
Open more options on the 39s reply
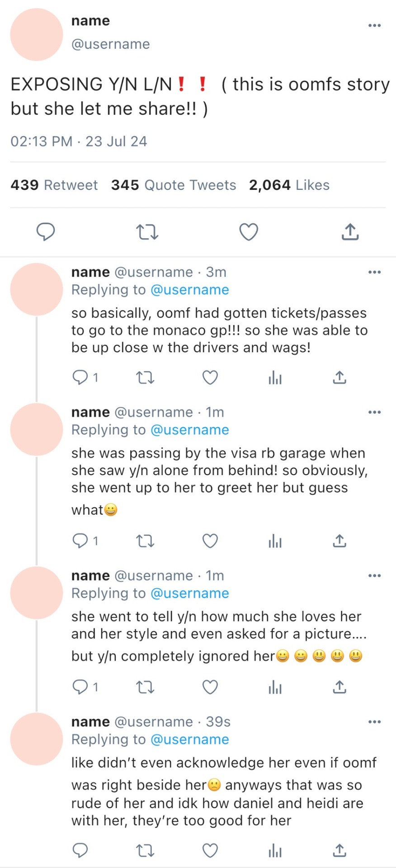coord(374,722)
